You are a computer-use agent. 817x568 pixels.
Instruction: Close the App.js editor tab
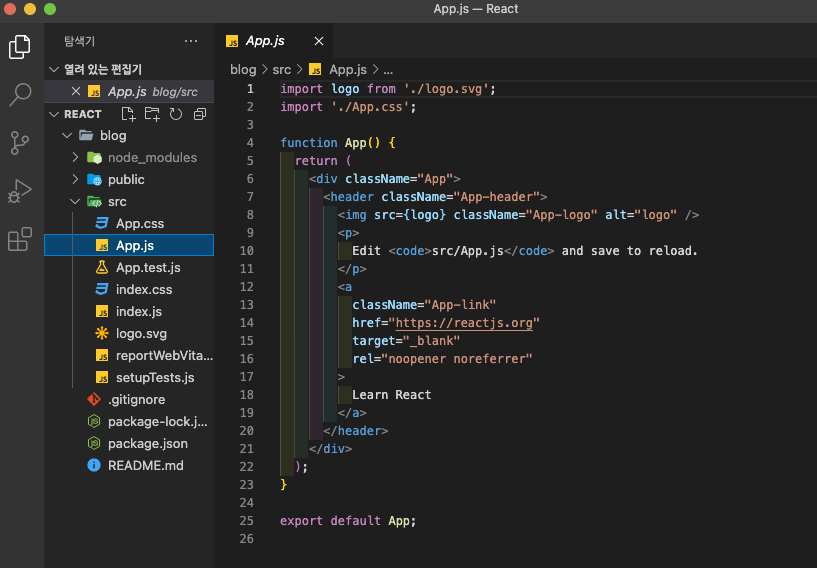[x=319, y=41]
